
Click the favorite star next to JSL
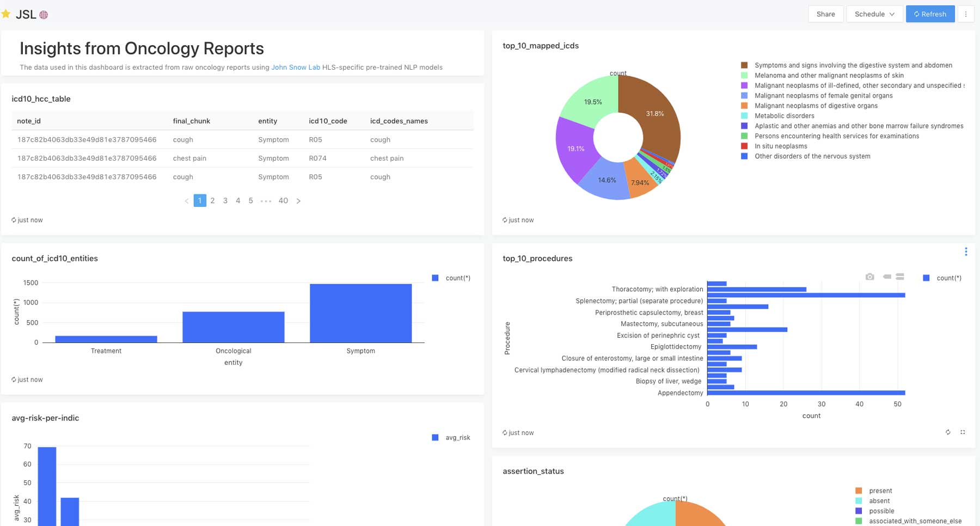coord(6,14)
